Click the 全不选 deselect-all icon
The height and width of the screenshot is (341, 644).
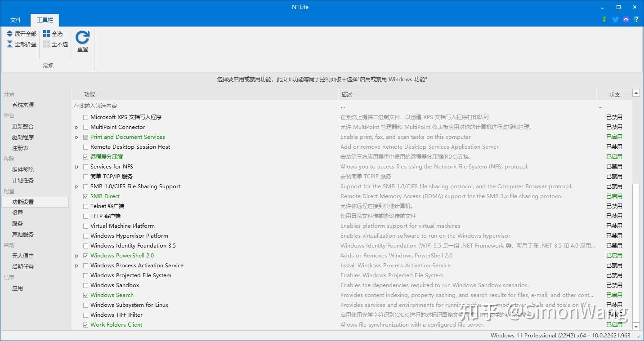pyautogui.click(x=46, y=44)
